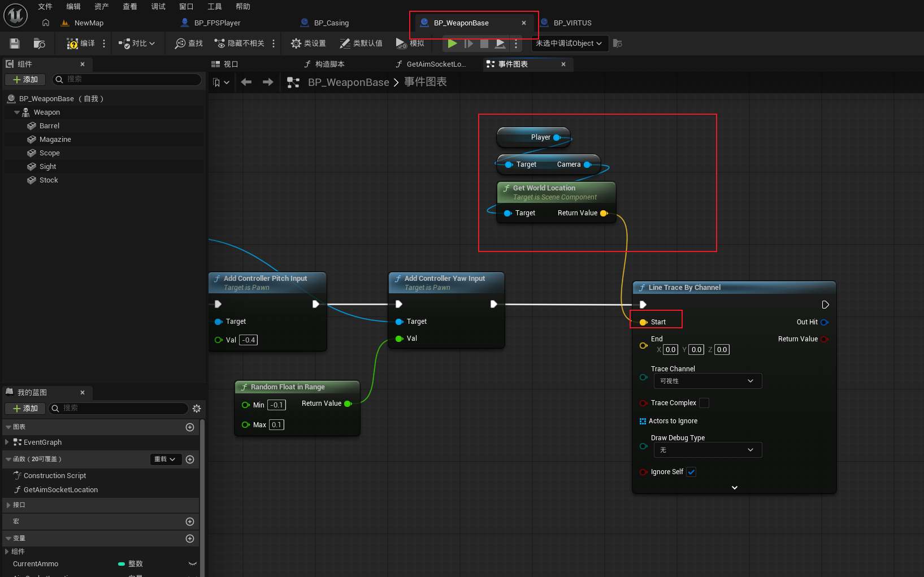924x577 pixels.
Task: Open the 重载 (Override) function dropdown
Action: click(166, 459)
